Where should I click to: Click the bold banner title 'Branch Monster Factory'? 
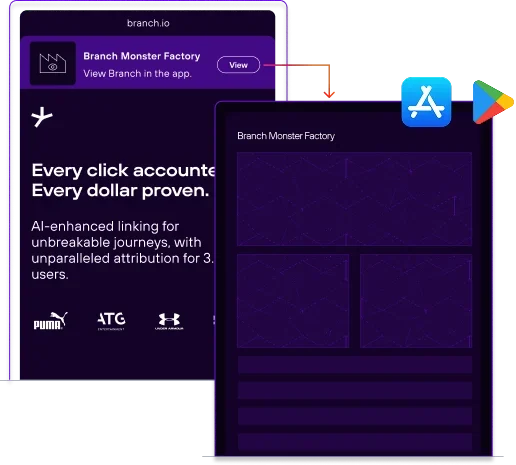point(142,56)
